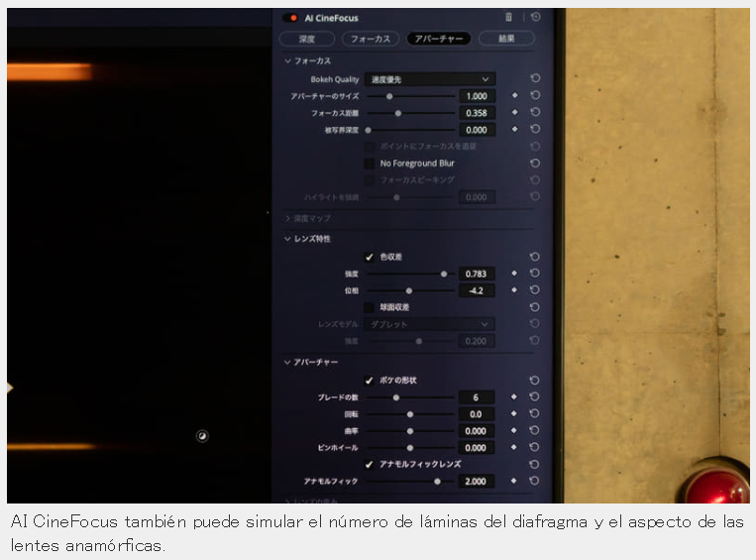The image size is (756, 560).
Task: Expand the 深度マップ section
Action: [288, 218]
